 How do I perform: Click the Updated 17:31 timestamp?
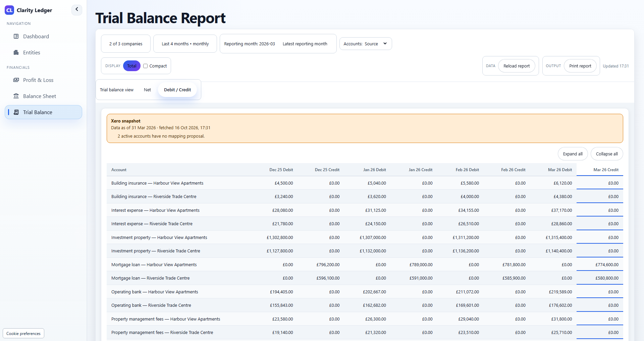coord(615,66)
